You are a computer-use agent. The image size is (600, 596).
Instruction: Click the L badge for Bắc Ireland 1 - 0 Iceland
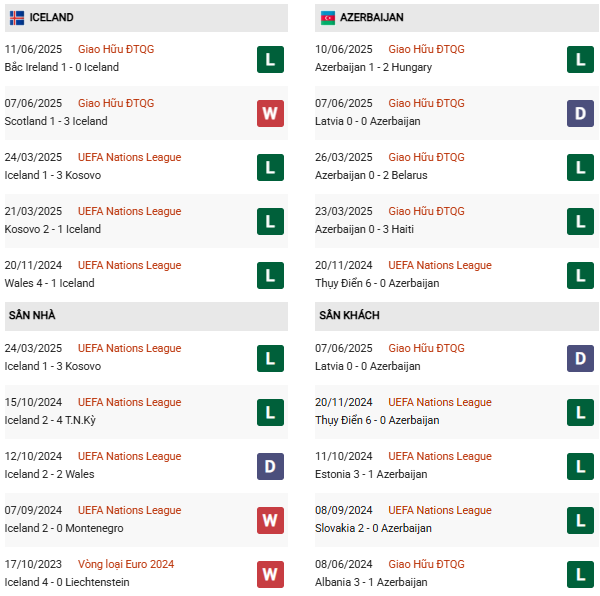(269, 59)
